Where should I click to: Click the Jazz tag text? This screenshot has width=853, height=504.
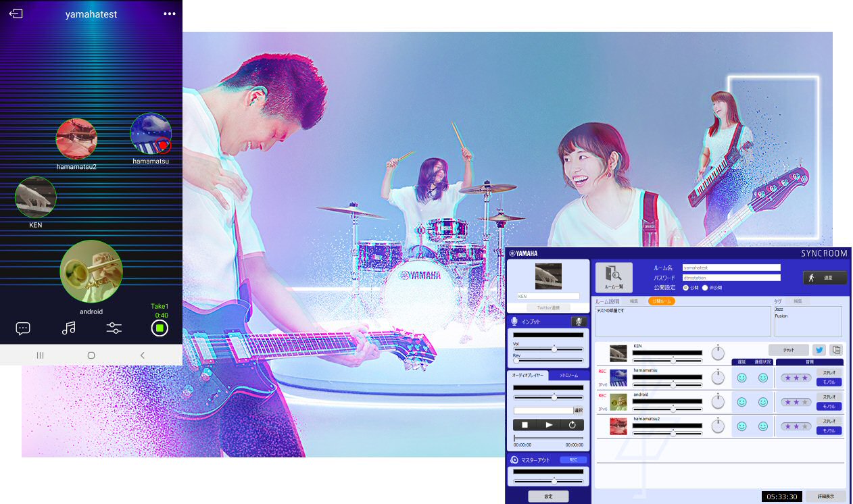click(x=779, y=309)
